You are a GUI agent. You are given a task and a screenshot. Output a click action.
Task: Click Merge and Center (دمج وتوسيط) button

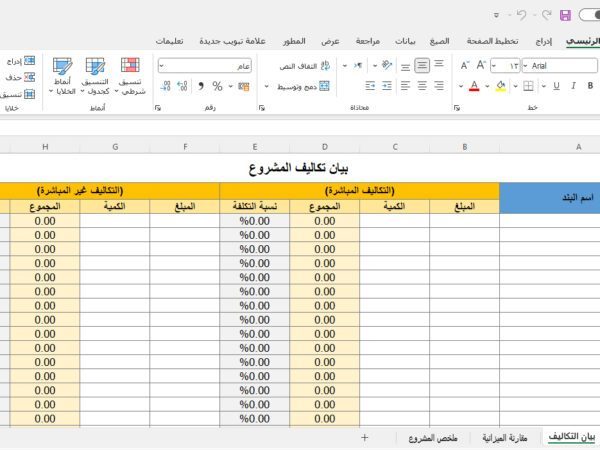[x=304, y=86]
